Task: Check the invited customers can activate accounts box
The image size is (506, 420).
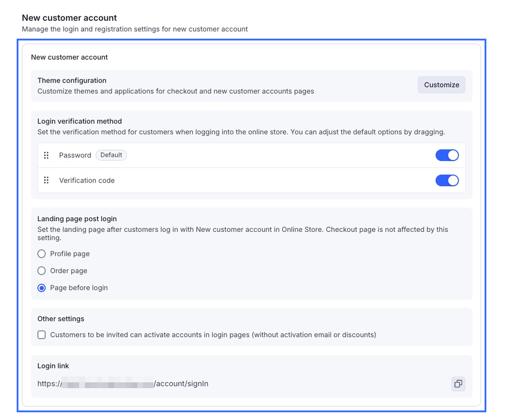Action: click(x=42, y=335)
